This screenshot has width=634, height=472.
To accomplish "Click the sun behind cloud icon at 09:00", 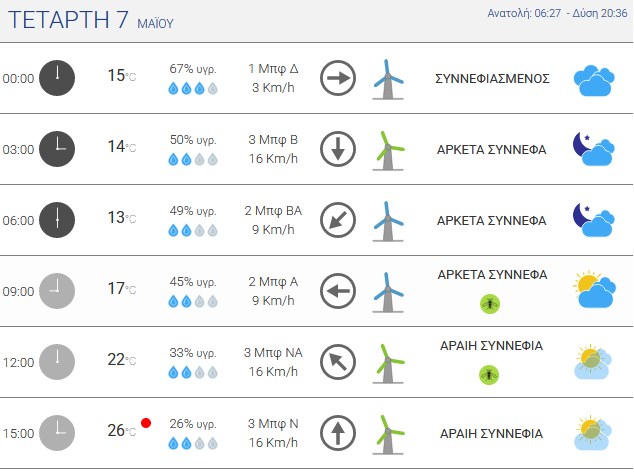I will click(x=594, y=290).
